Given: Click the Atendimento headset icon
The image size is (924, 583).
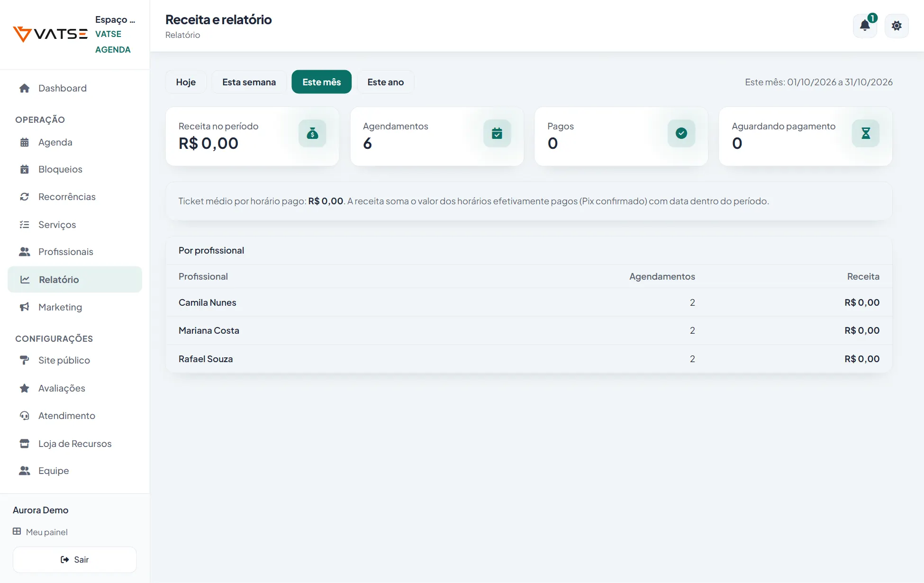Looking at the screenshot, I should point(25,416).
